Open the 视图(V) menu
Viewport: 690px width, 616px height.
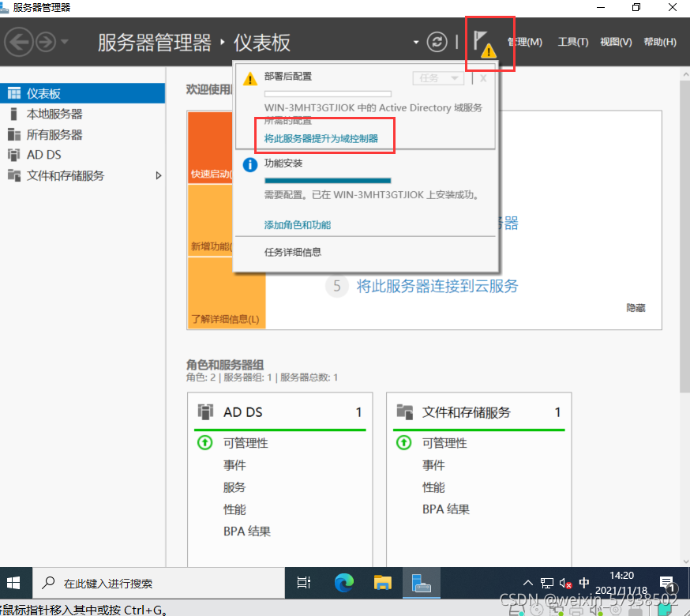pyautogui.click(x=616, y=42)
